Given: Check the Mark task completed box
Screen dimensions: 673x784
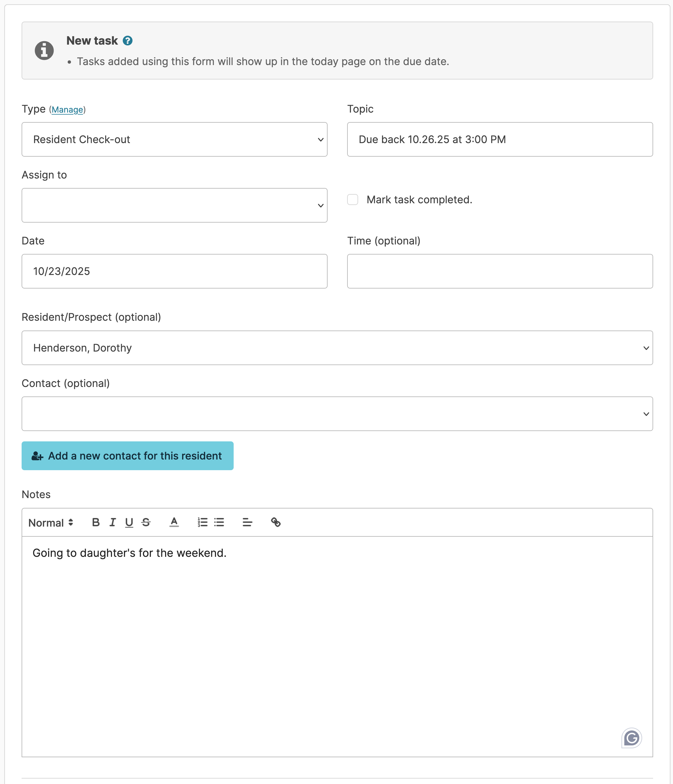Looking at the screenshot, I should [x=352, y=200].
